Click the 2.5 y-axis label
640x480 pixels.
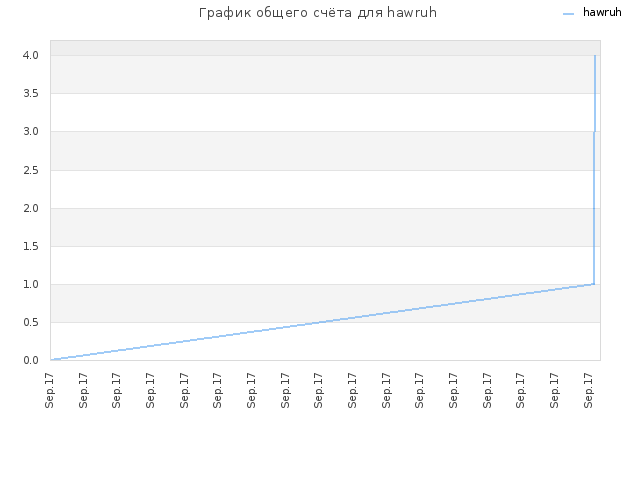tap(31, 170)
